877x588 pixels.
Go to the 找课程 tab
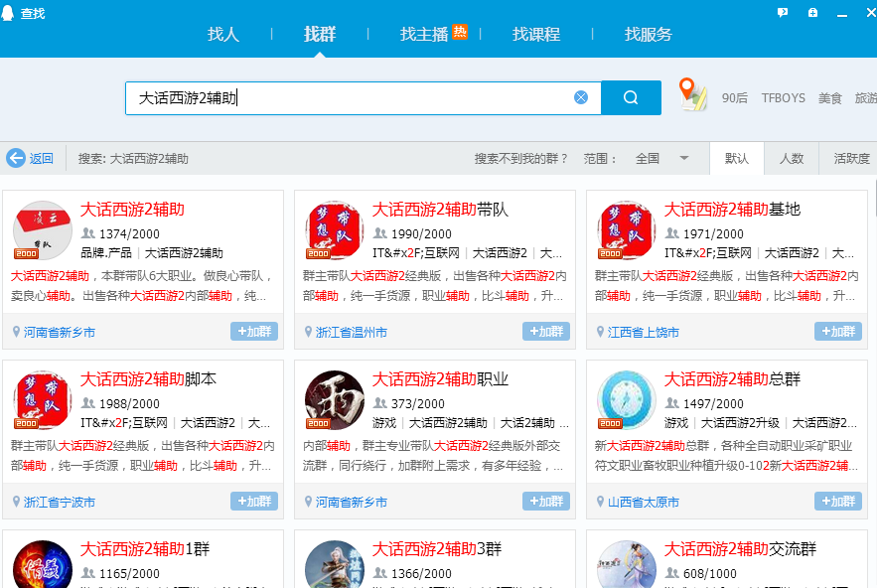[x=536, y=34]
